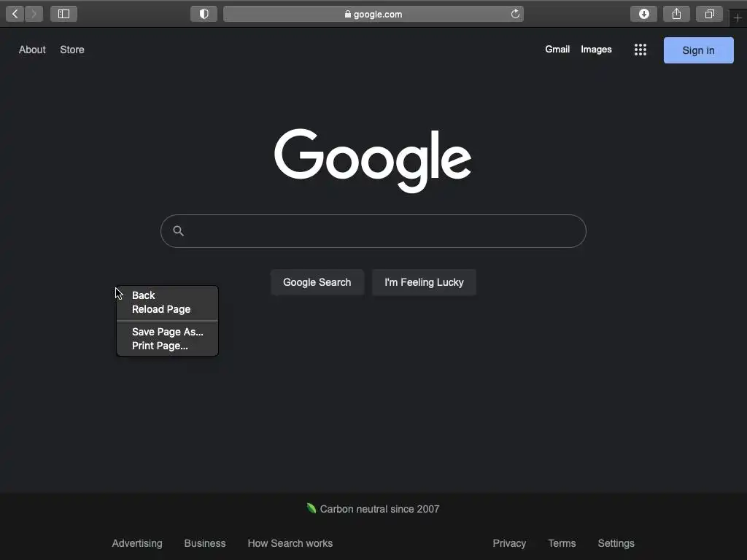Click the forward navigation arrow in the toolbar
This screenshot has height=560, width=747.
pos(34,14)
